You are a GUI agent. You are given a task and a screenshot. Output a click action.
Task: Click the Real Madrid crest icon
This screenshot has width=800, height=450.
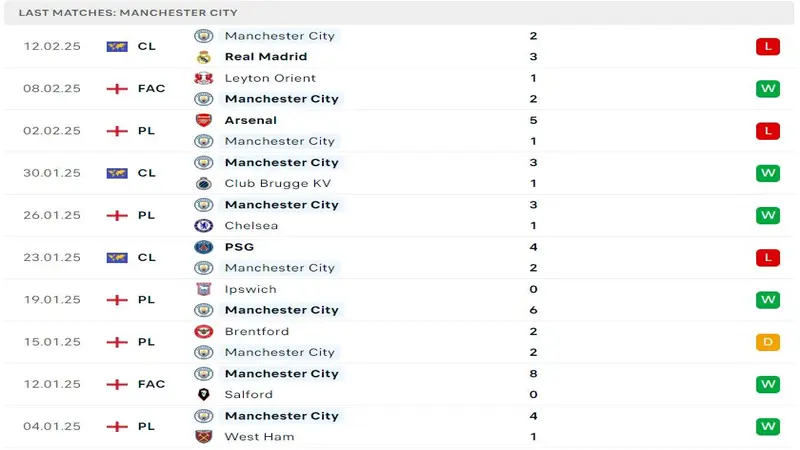(x=204, y=57)
